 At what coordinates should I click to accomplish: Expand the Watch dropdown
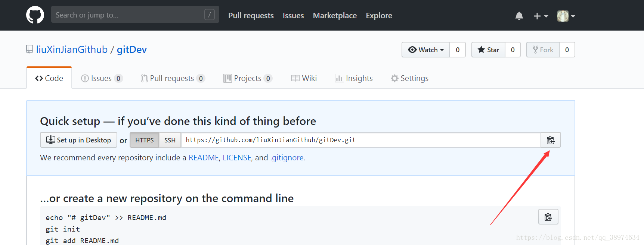coord(426,50)
